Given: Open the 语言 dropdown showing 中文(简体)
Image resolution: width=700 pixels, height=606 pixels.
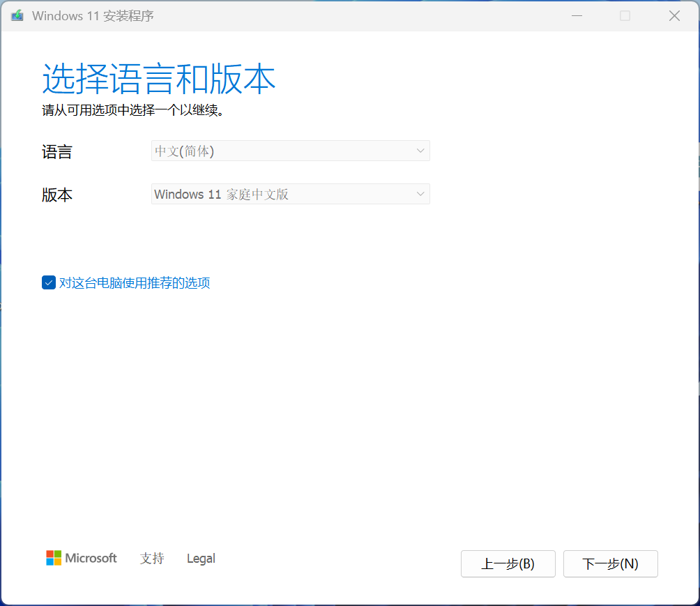Looking at the screenshot, I should (x=291, y=151).
